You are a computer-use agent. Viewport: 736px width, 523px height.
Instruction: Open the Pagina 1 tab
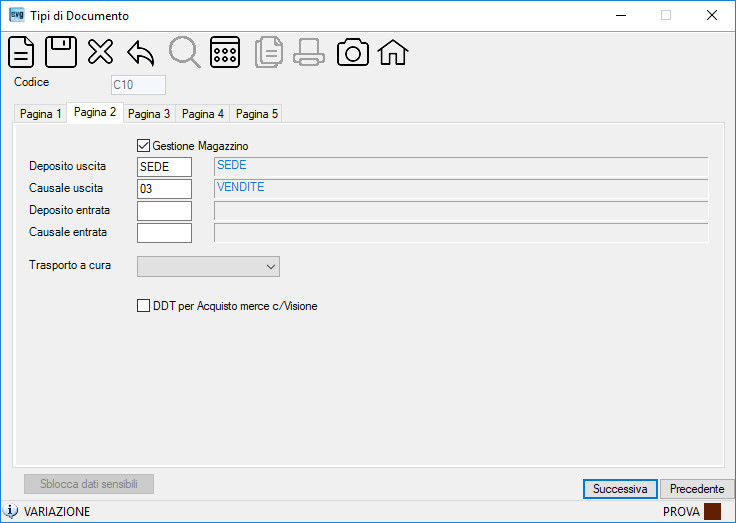click(40, 114)
